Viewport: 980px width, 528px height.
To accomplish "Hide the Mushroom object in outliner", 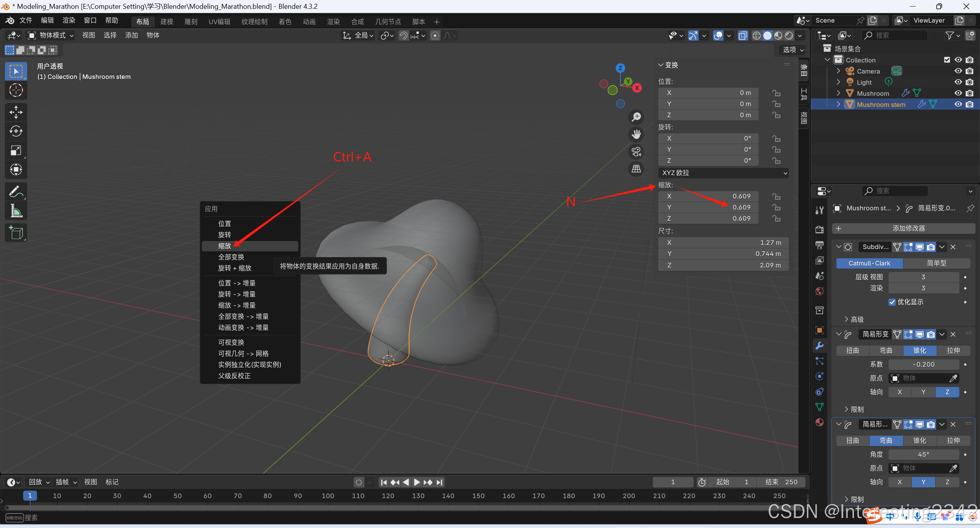I will [958, 93].
